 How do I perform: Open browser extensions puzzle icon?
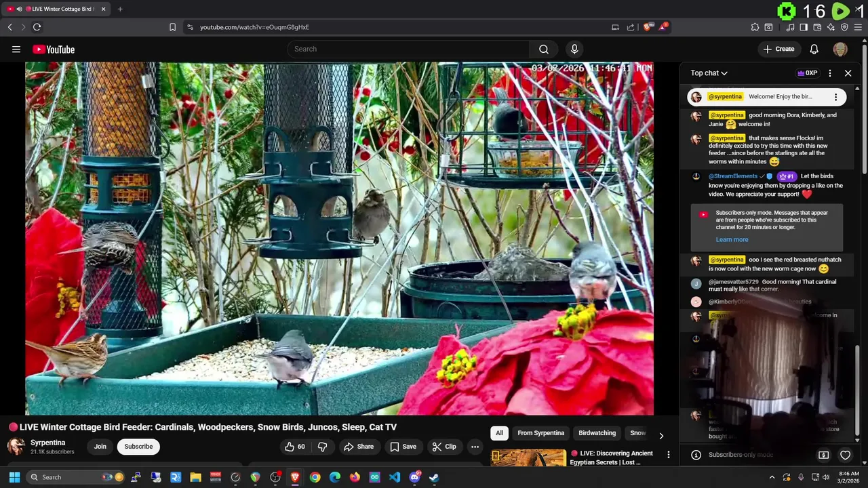tap(755, 27)
